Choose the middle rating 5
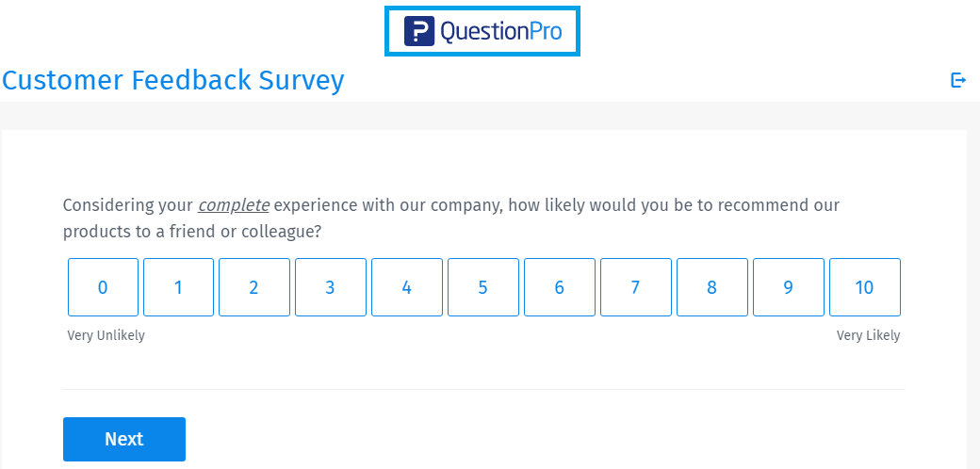 pos(483,287)
